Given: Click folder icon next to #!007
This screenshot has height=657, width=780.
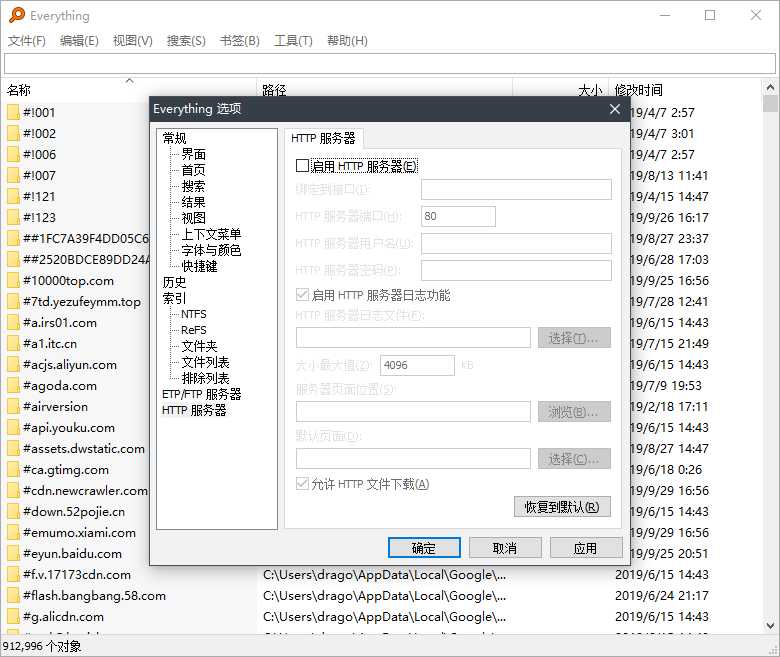Looking at the screenshot, I should pyautogui.click(x=13, y=175).
